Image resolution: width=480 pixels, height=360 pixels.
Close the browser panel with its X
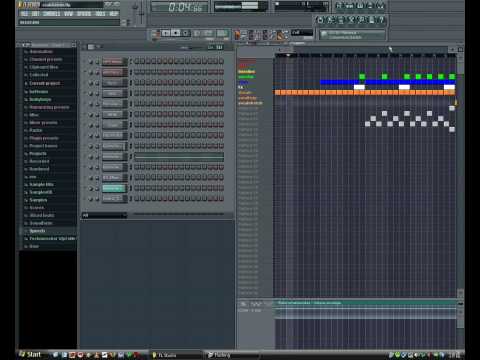click(x=74, y=45)
